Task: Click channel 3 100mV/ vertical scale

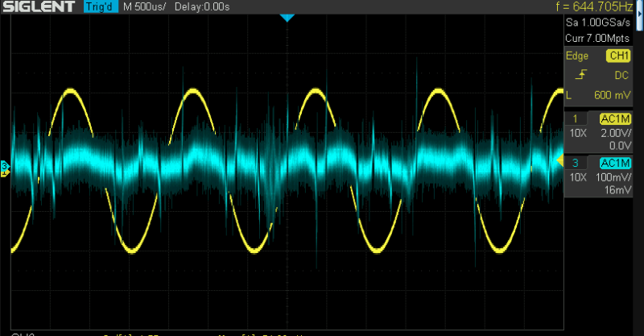Action: (614, 177)
